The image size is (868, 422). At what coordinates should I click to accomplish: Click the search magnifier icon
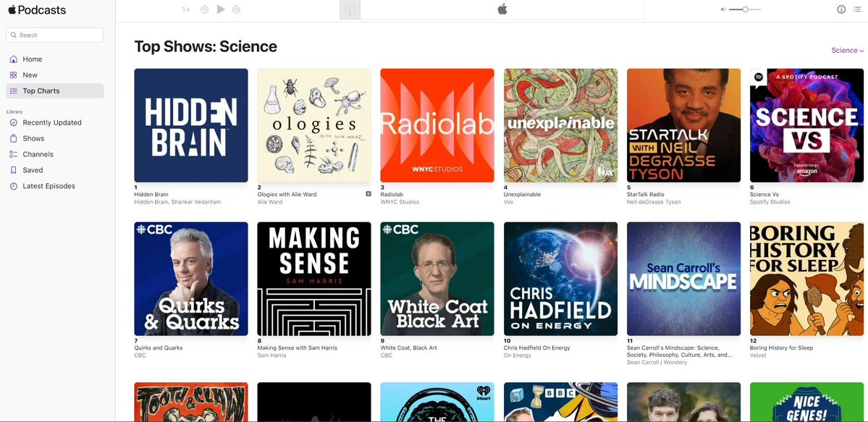(x=14, y=35)
